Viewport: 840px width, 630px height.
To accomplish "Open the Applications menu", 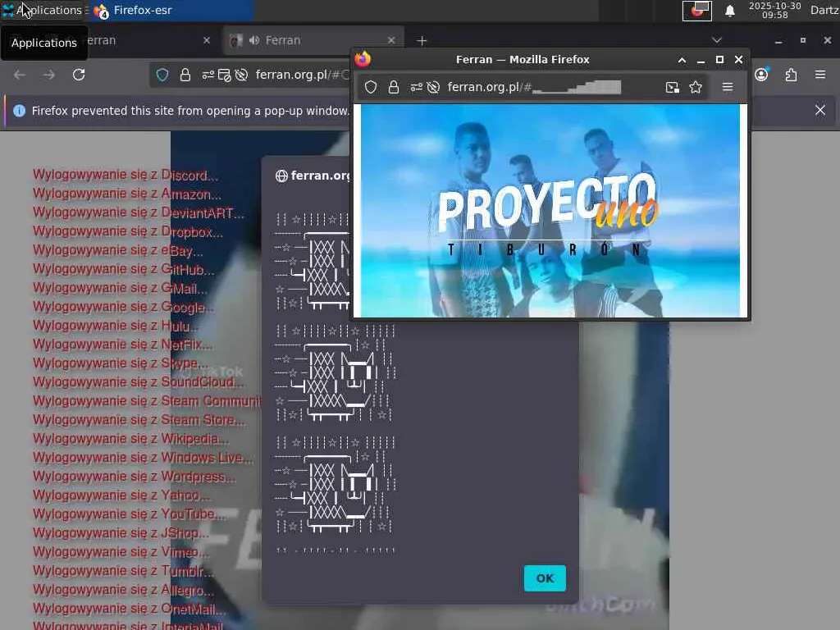I will click(44, 10).
